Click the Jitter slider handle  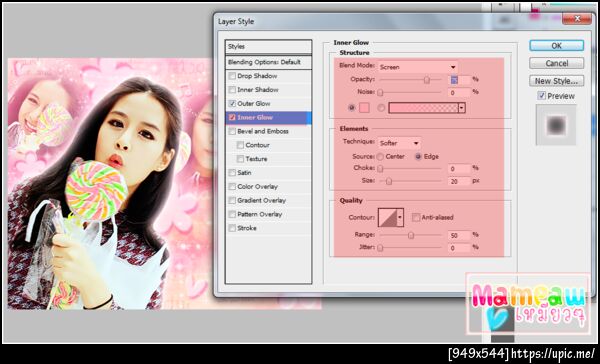point(380,248)
